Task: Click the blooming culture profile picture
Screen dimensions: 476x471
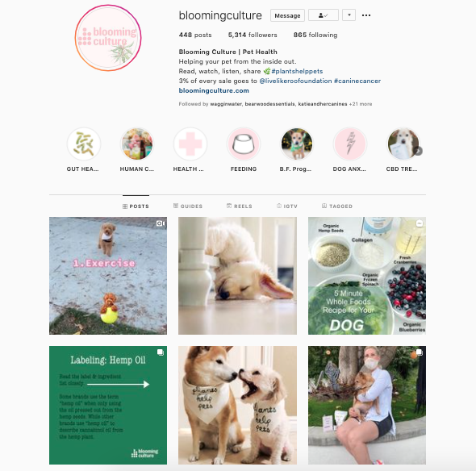Action: tap(108, 38)
